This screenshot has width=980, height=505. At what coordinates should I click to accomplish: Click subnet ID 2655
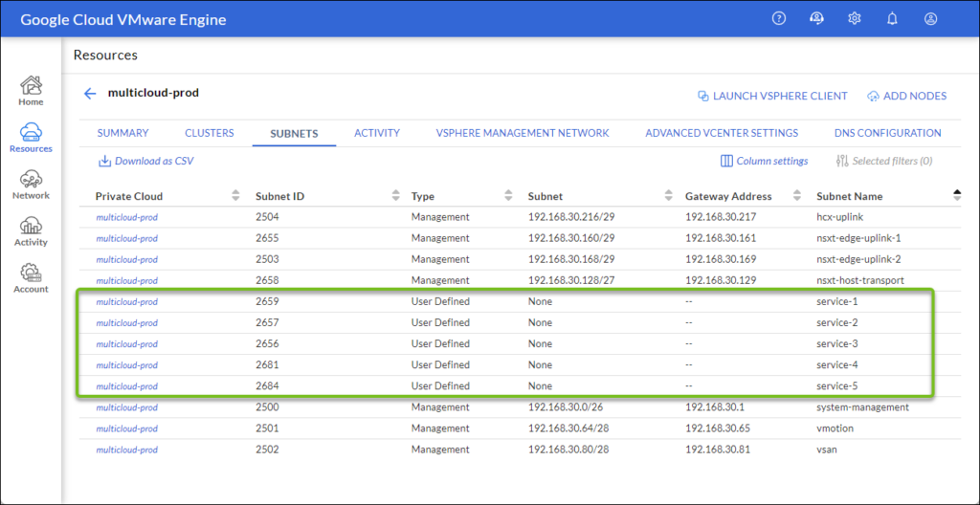click(267, 238)
